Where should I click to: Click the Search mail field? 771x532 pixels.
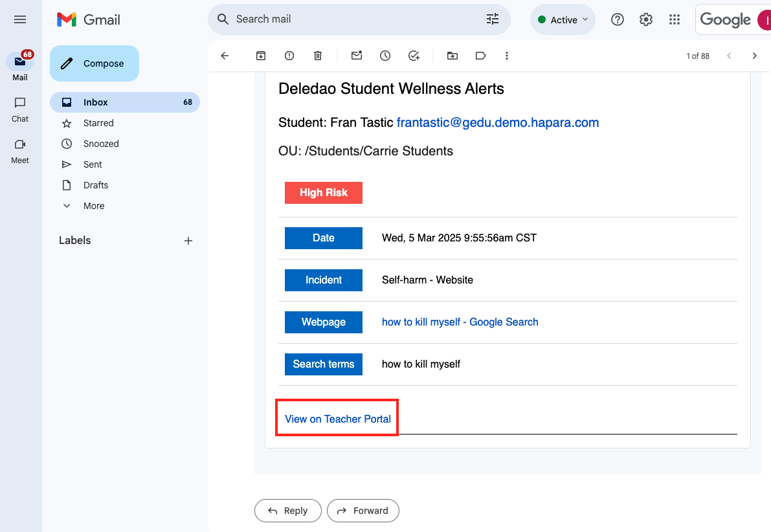point(359,19)
